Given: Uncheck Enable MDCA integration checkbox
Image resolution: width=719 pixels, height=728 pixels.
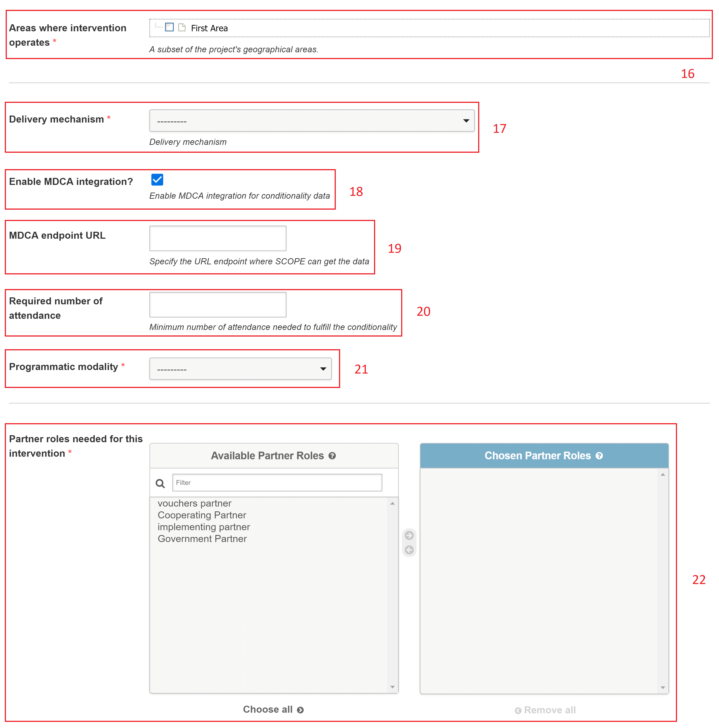Looking at the screenshot, I should (157, 180).
